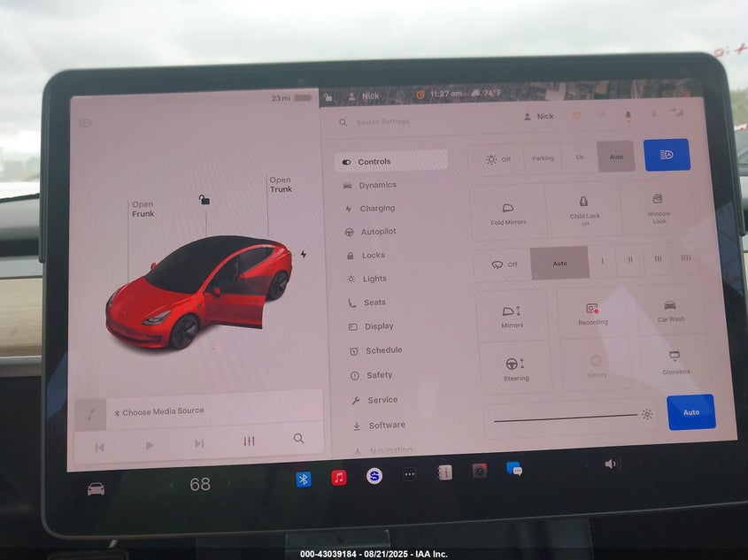
Task: Tap the blue high beam headlight icon
Action: click(667, 155)
